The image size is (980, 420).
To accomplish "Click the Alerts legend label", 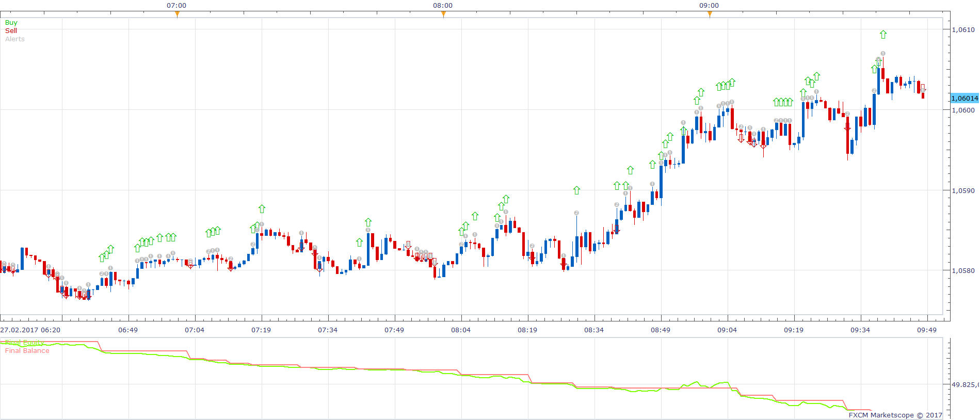I will (15, 39).
